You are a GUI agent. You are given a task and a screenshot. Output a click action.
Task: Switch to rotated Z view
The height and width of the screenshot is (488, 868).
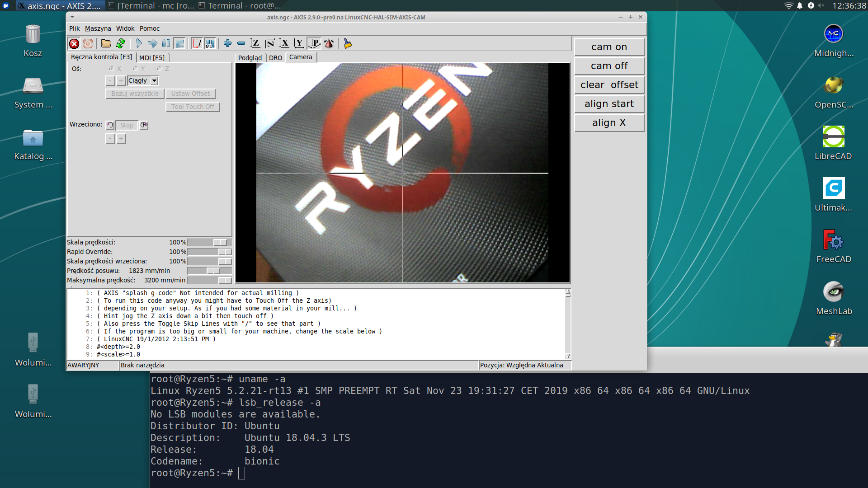pos(270,43)
